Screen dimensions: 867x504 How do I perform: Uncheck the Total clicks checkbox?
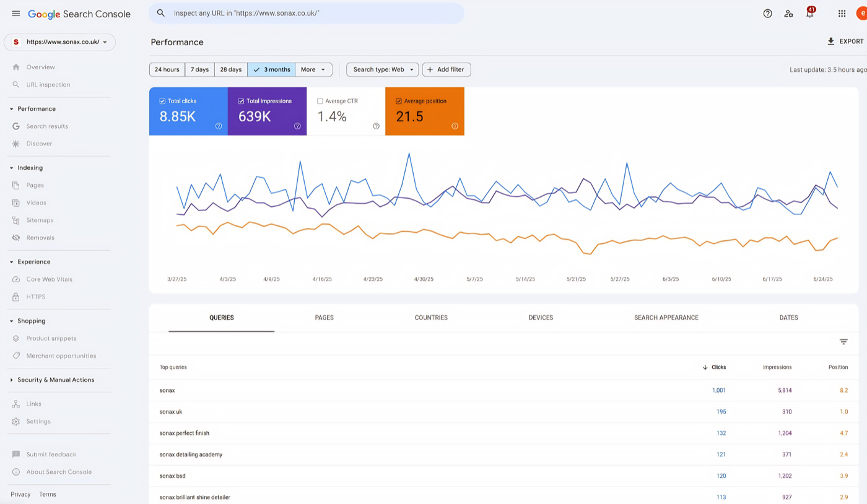(162, 101)
